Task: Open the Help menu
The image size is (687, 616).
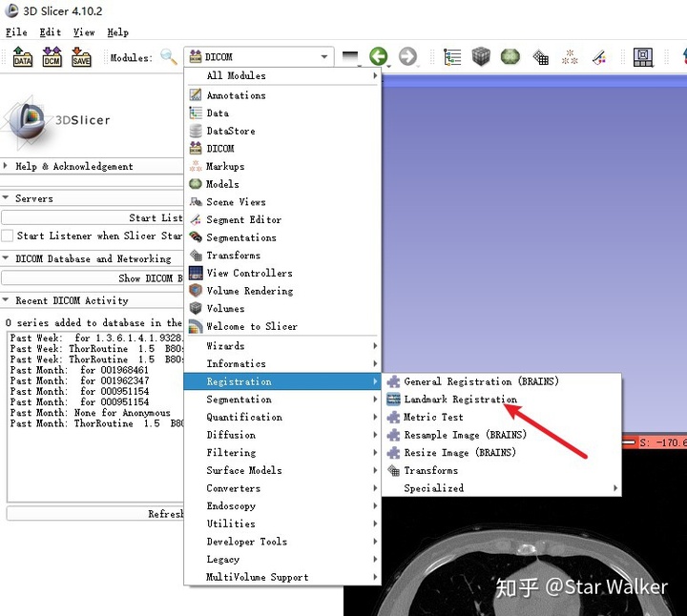Action: point(118,32)
